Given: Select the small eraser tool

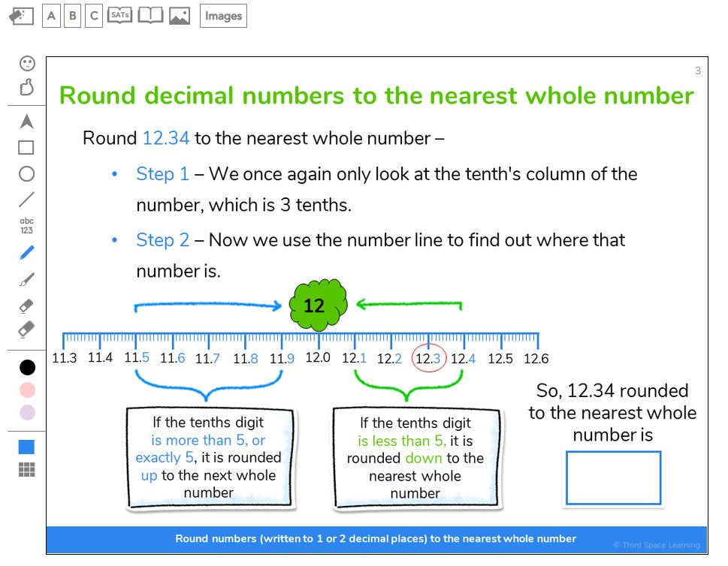Looking at the screenshot, I should (26, 306).
